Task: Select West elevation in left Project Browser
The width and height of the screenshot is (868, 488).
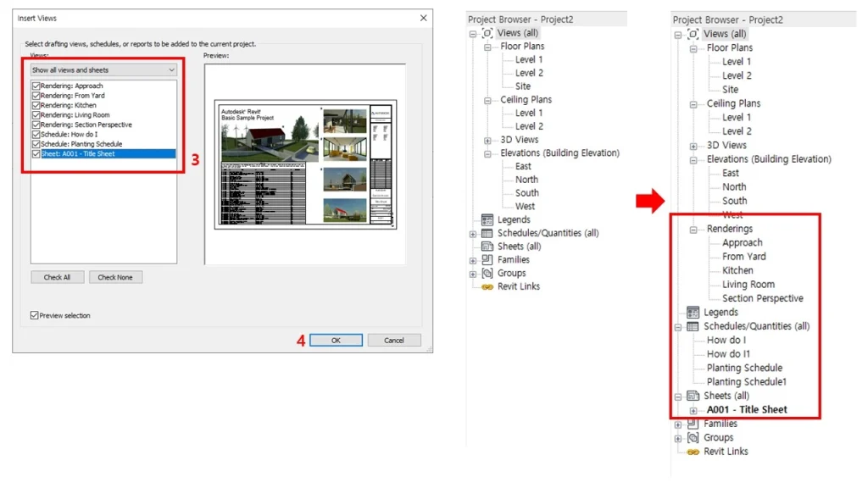Action: pyautogui.click(x=525, y=207)
